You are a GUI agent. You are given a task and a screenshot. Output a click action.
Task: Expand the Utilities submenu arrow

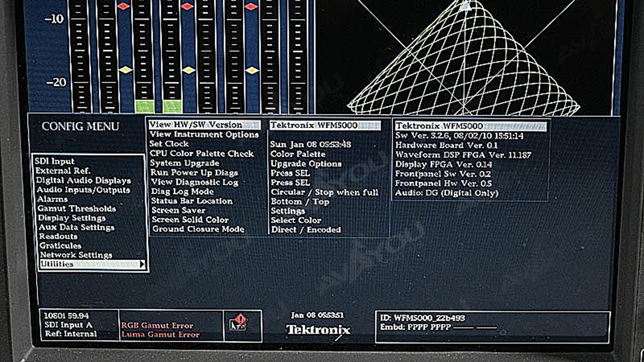pos(142,264)
